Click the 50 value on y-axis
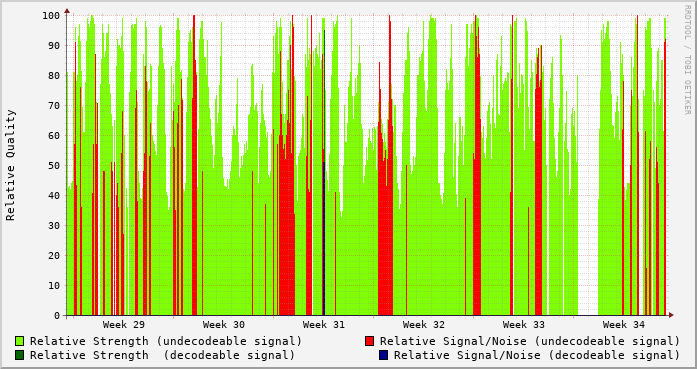Viewport: 697px width, 369px height. point(54,165)
